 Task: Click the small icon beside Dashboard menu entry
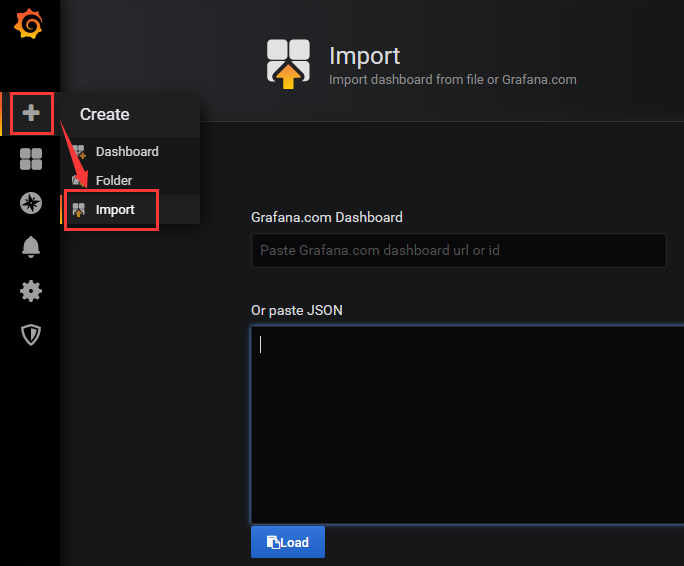point(79,151)
